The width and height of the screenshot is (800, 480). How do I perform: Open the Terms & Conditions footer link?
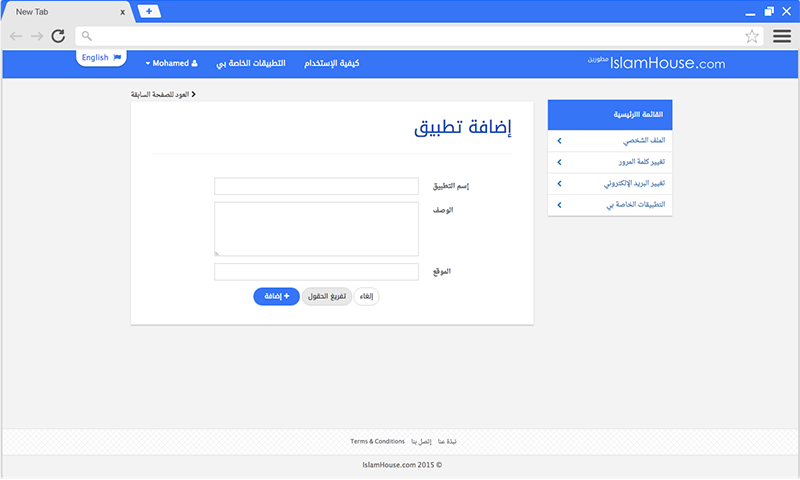[x=377, y=441]
